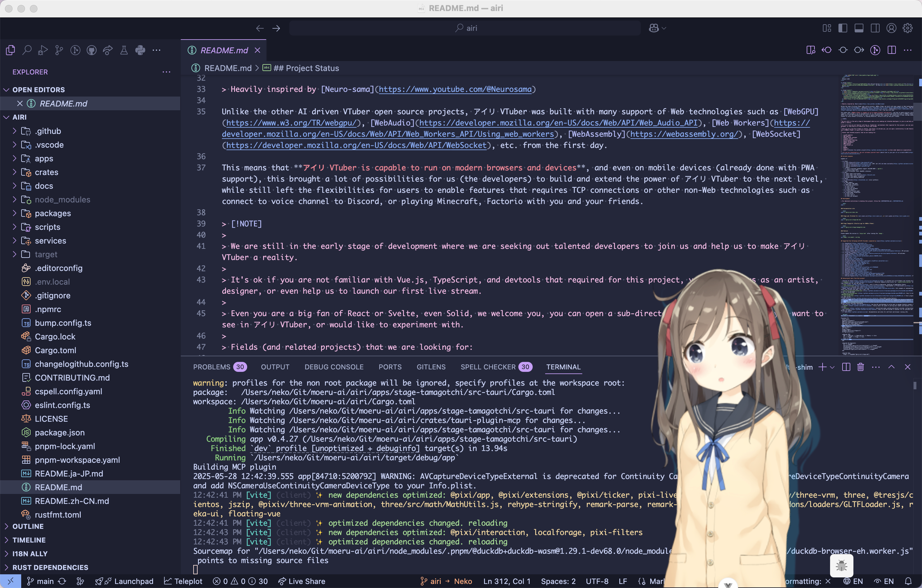
Task: Switch to the PROBLEMS tab
Action: [x=219, y=367]
